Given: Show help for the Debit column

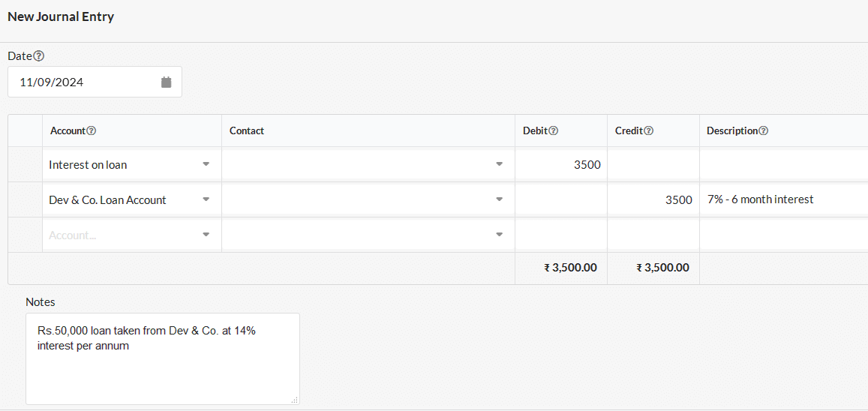Looking at the screenshot, I should pyautogui.click(x=554, y=130).
